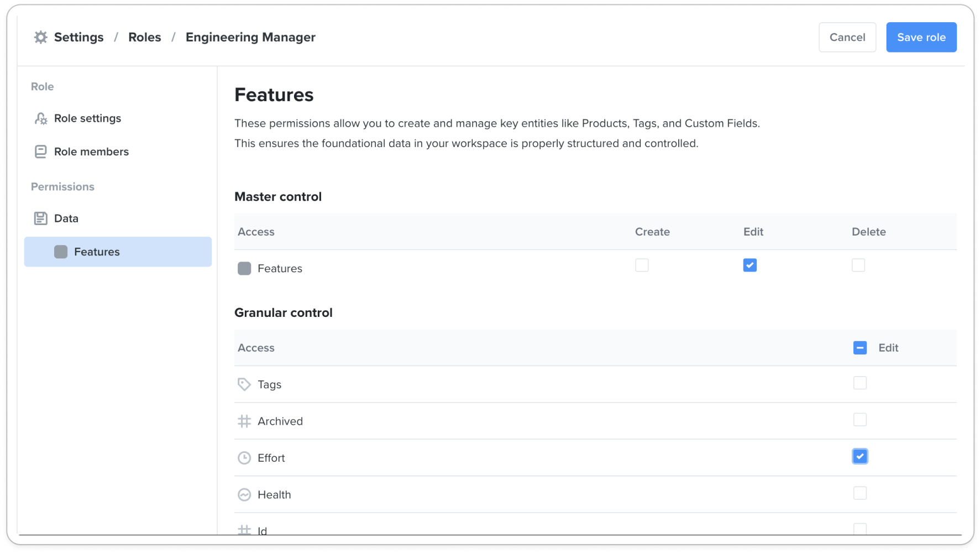The image size is (980, 553).
Task: Toggle the granular Edit header checkbox
Action: click(x=860, y=348)
